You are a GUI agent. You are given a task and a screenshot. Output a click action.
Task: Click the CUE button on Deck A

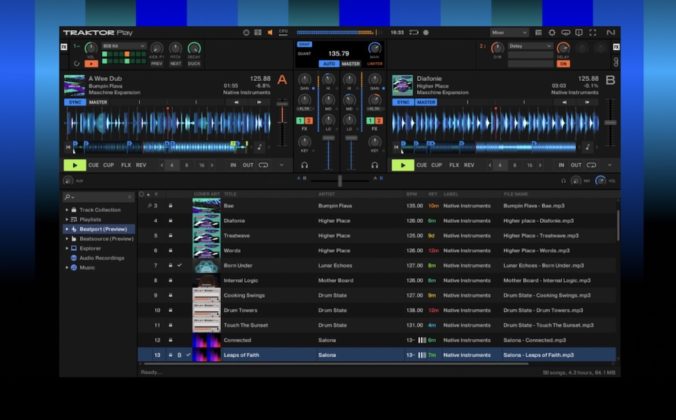[x=93, y=165]
